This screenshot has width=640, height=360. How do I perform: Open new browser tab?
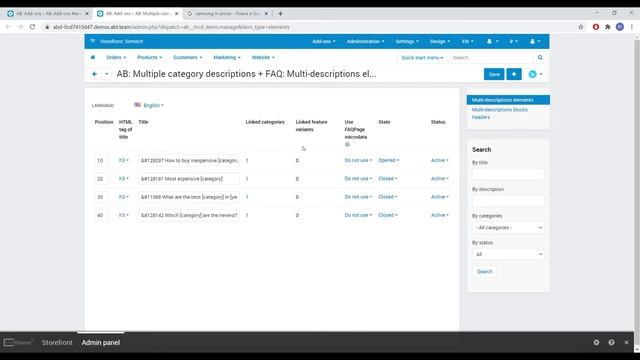280,13
